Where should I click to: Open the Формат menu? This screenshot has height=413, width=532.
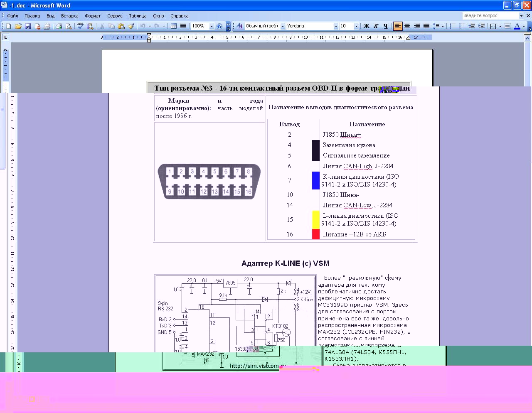(x=92, y=16)
